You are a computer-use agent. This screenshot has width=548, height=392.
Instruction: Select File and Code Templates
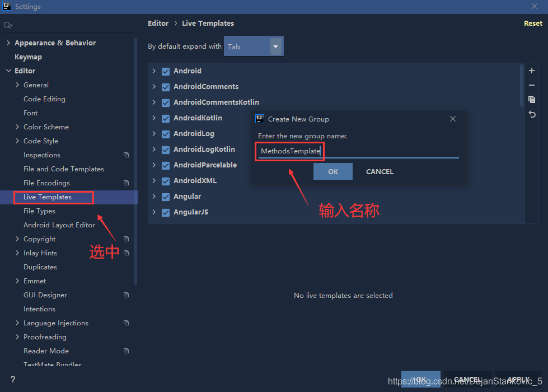(x=64, y=169)
